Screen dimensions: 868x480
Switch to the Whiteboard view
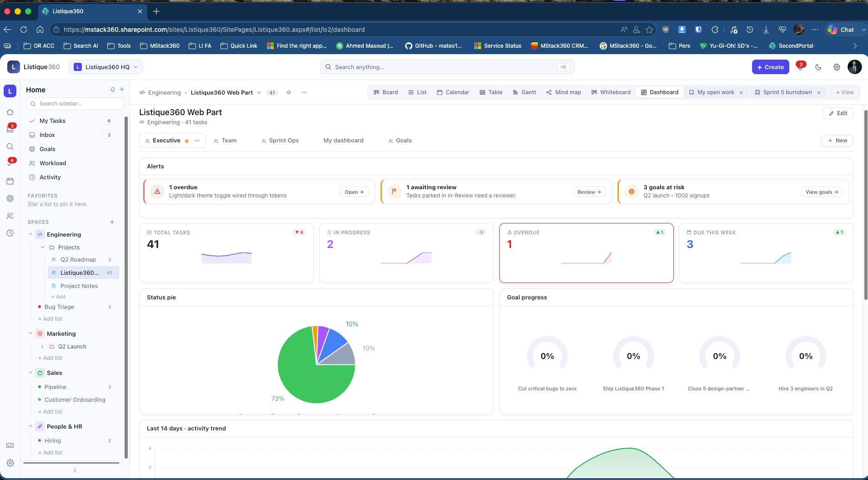[x=611, y=92]
